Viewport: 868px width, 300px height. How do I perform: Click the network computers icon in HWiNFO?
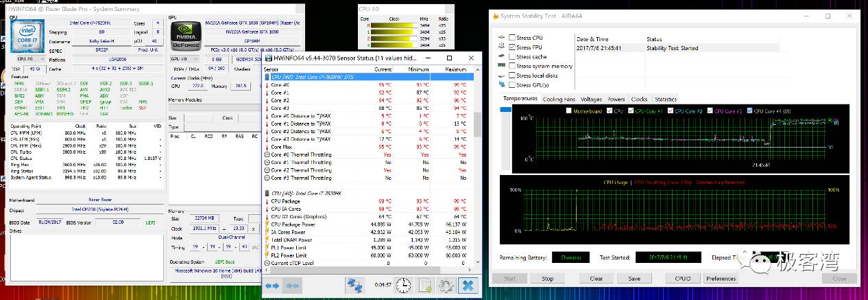click(x=354, y=285)
